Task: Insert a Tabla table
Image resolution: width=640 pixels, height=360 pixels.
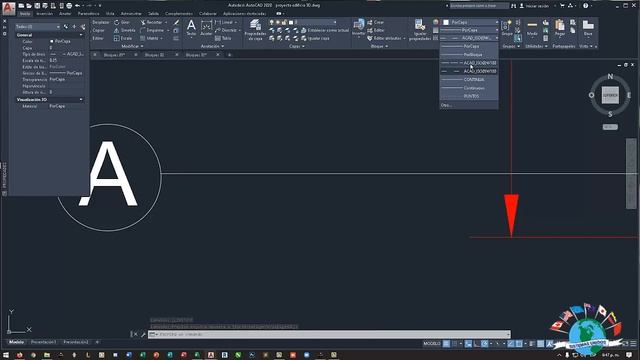Action: 223,38
